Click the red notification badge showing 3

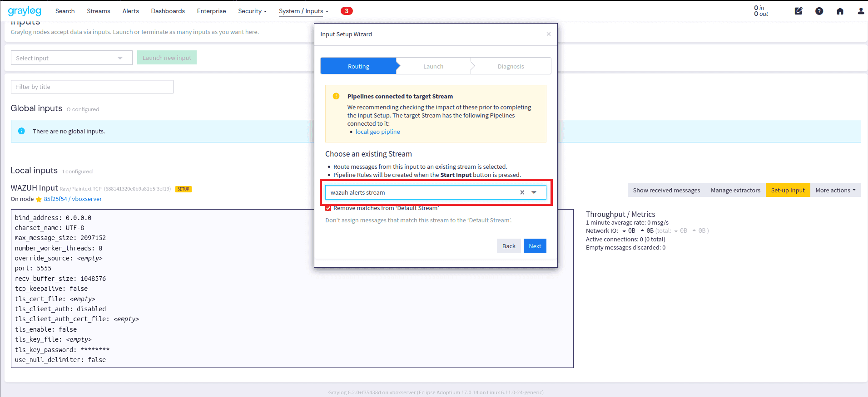coord(347,11)
